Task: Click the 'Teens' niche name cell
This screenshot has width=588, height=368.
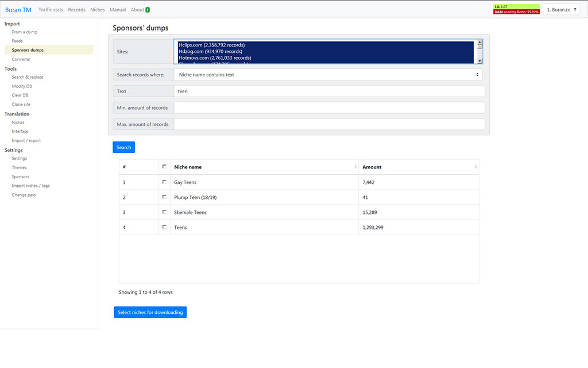Action: [x=264, y=227]
